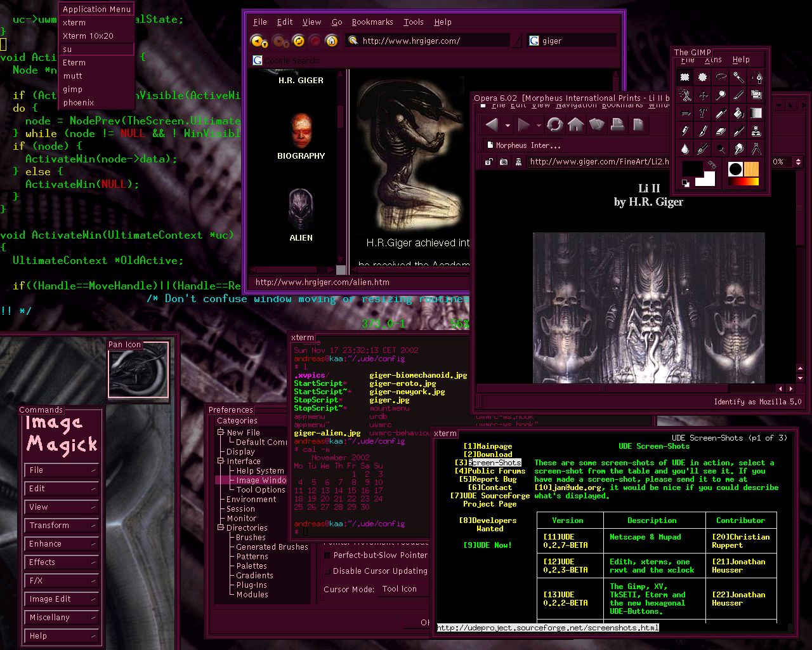This screenshot has width=812, height=650.
Task: Select GIMP Paintbrush tool
Action: (x=703, y=131)
